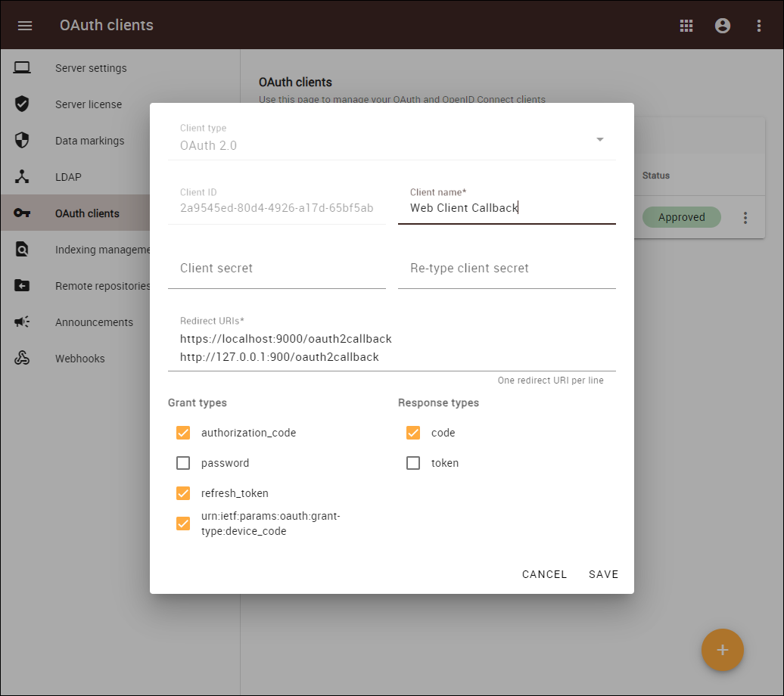Click the orange add client button
The width and height of the screenshot is (784, 696).
(722, 650)
